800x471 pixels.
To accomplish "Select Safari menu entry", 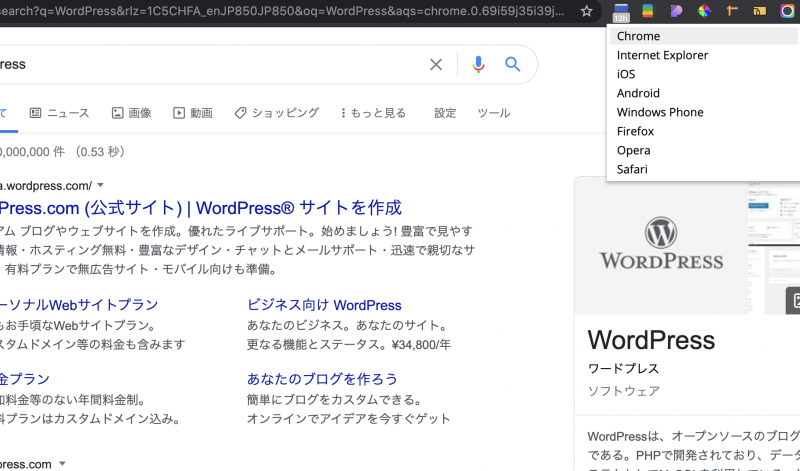I will coord(703,169).
